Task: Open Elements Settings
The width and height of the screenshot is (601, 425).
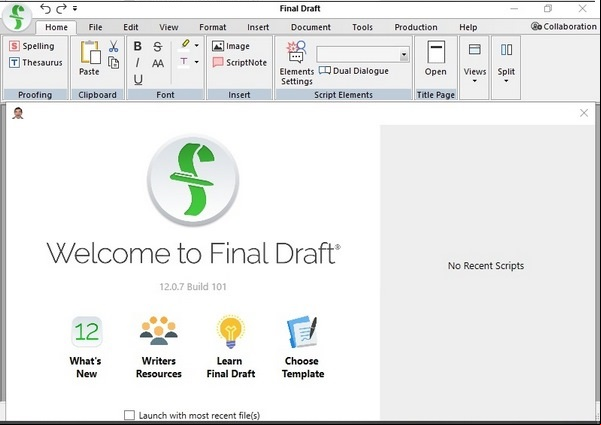Action: [x=297, y=63]
